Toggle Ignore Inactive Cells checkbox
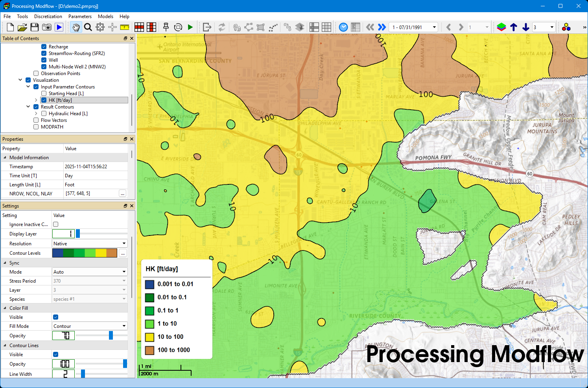 [x=56, y=224]
